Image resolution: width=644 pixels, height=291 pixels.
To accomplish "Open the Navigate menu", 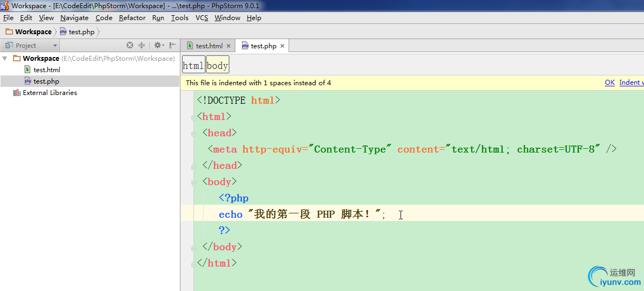I will coord(74,18).
